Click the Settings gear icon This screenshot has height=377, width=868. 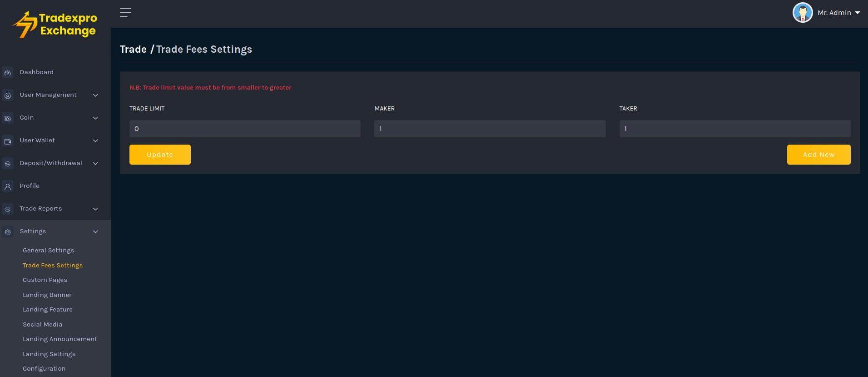point(8,232)
